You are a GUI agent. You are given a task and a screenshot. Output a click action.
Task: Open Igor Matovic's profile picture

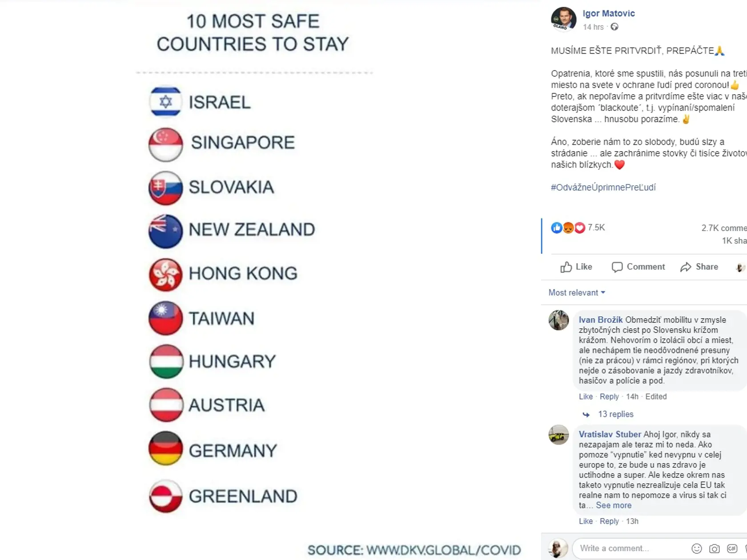[x=563, y=19]
